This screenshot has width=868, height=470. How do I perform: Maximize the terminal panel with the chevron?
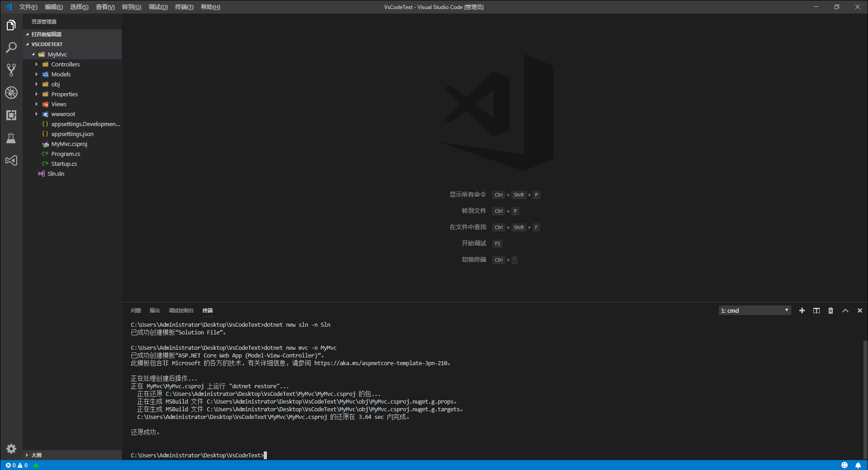[x=845, y=310]
